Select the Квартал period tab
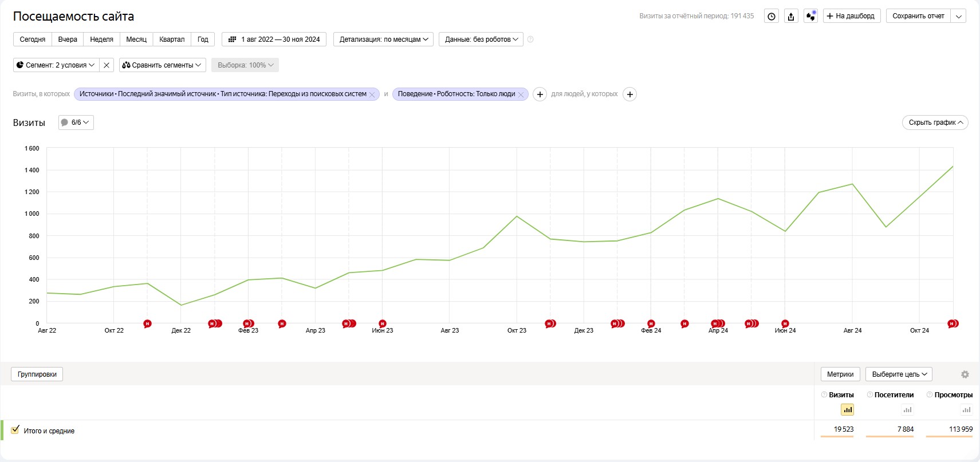Viewport: 980px width, 462px height. point(172,40)
